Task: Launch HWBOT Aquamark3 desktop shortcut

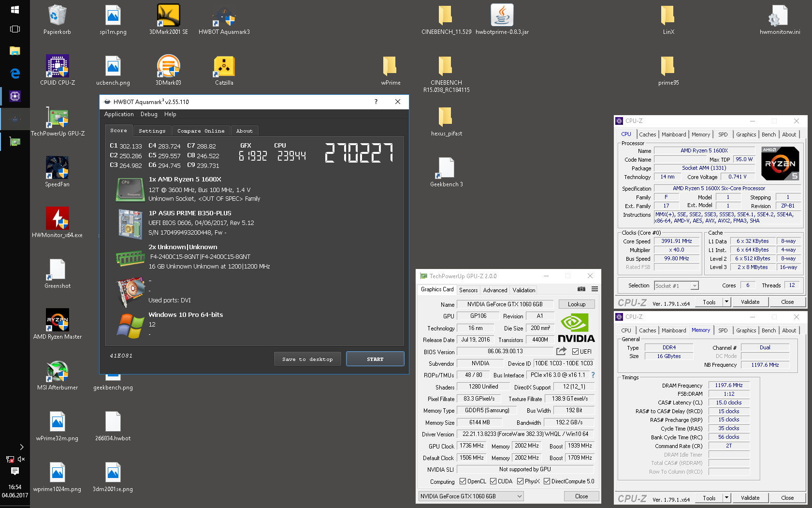Action: coord(224,19)
